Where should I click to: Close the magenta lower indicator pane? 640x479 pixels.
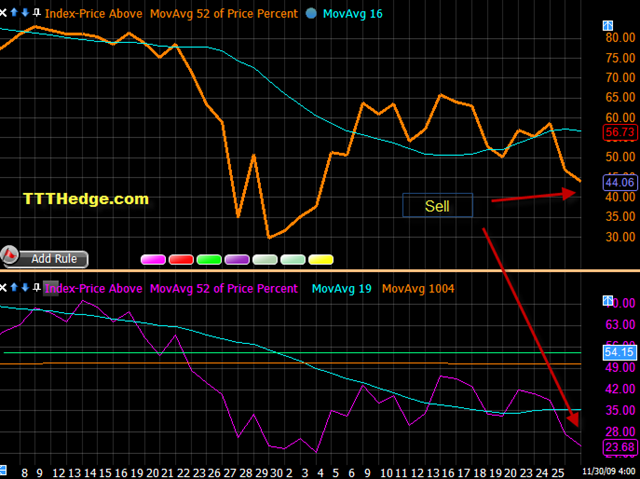3,288
